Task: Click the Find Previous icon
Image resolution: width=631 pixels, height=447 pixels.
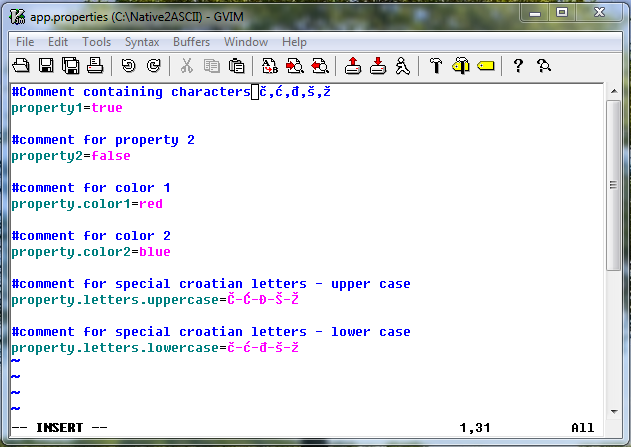Action: (320, 66)
